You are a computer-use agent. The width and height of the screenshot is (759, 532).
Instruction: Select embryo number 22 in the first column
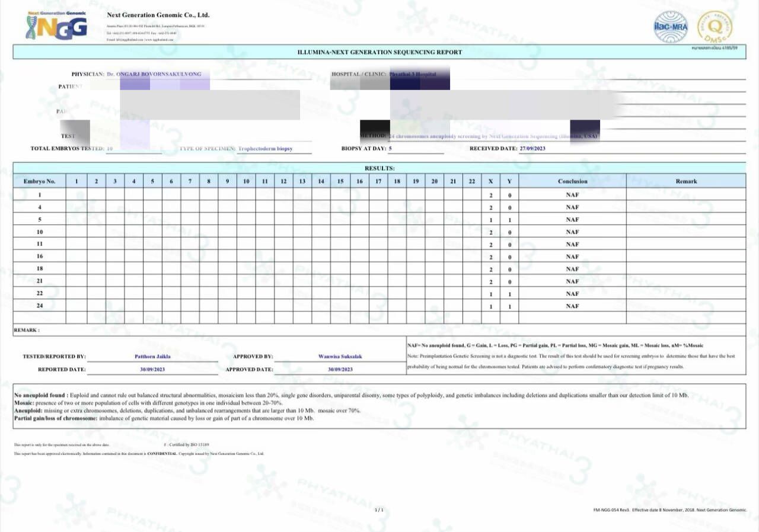coord(40,294)
